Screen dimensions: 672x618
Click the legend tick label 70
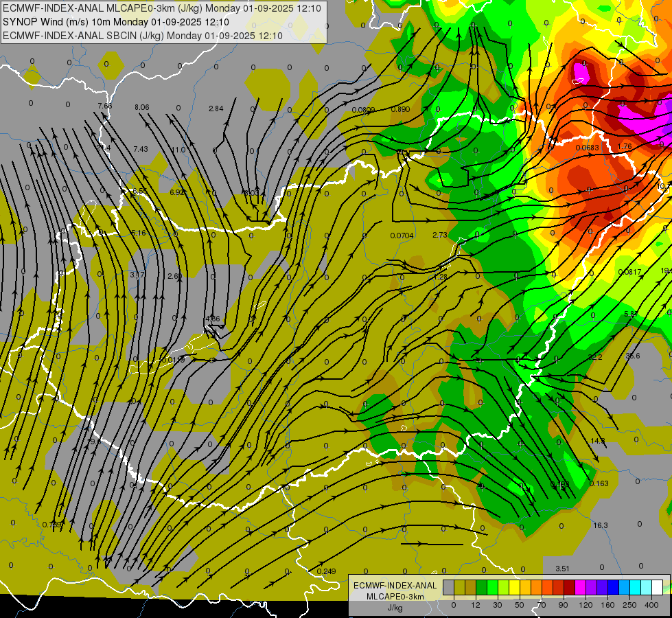click(x=542, y=605)
